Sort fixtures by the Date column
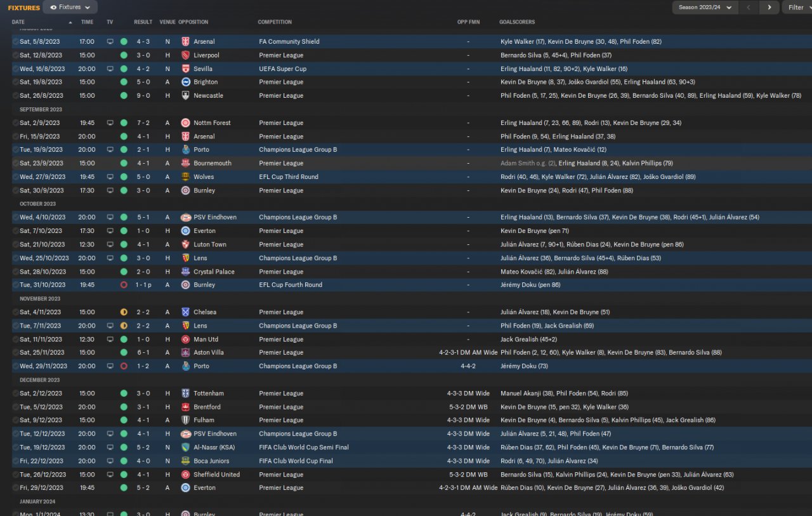The width and height of the screenshot is (812, 516). tap(18, 22)
